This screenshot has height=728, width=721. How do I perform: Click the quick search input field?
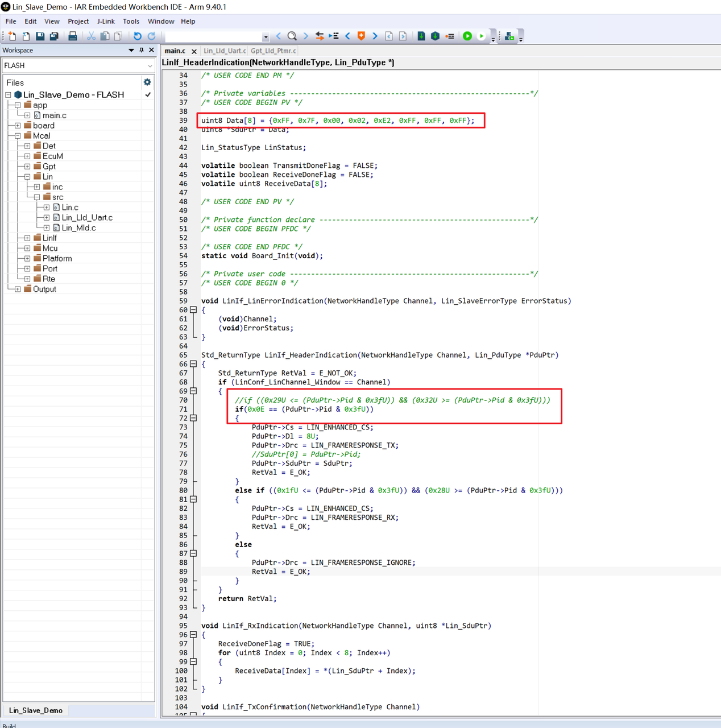[213, 36]
